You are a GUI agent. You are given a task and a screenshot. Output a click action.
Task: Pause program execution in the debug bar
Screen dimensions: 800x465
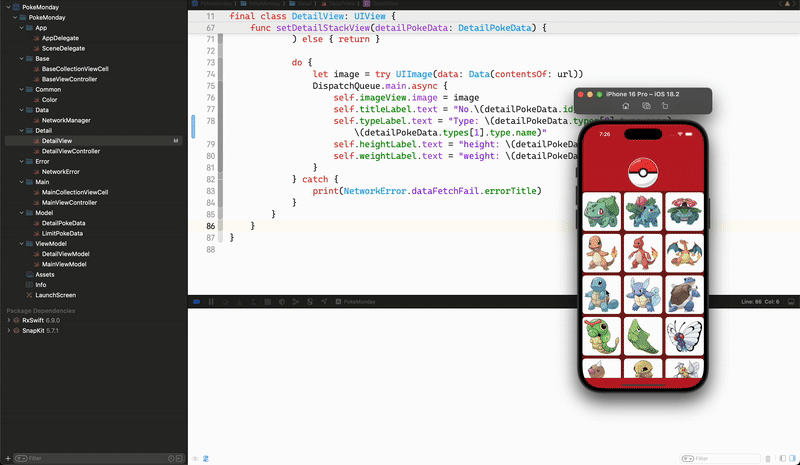coord(211,302)
